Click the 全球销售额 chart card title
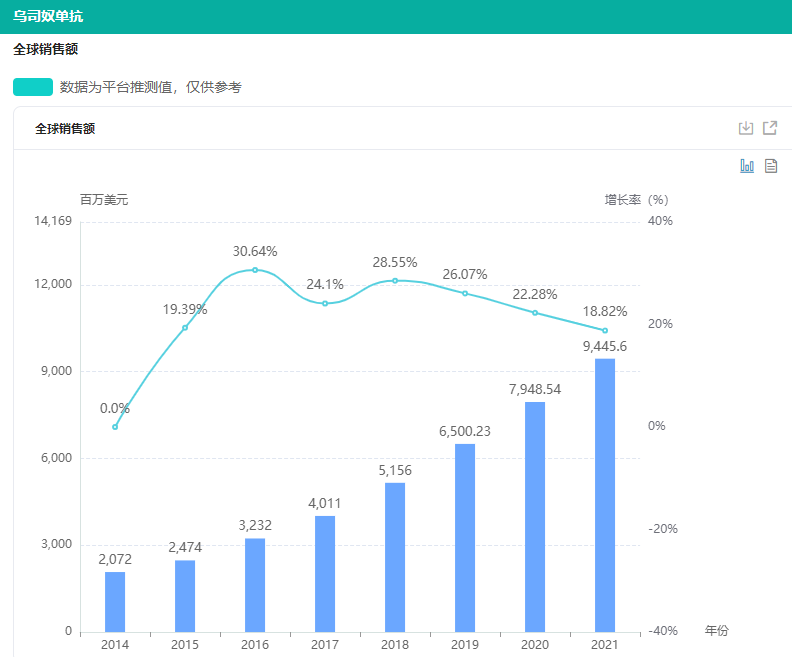792x657 pixels. pos(65,128)
